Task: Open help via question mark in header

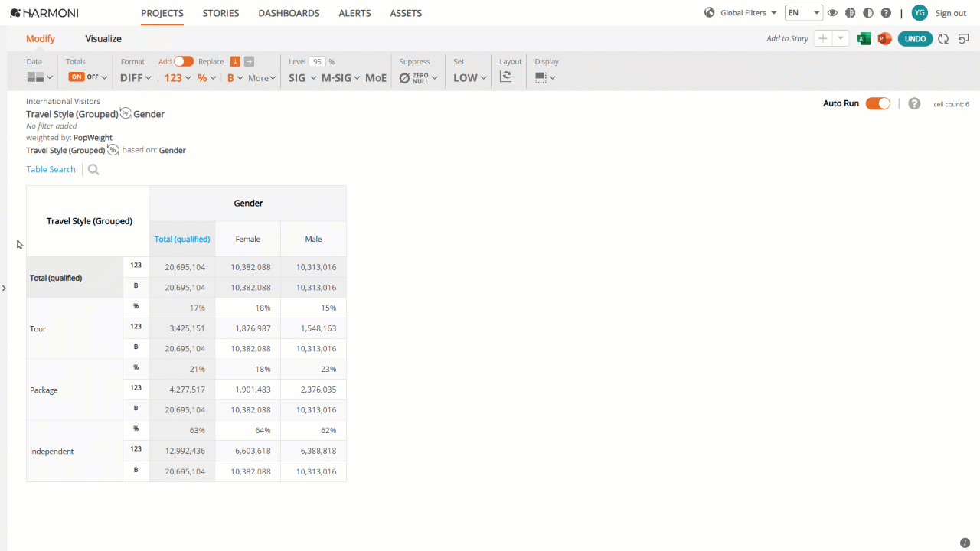Action: click(886, 13)
